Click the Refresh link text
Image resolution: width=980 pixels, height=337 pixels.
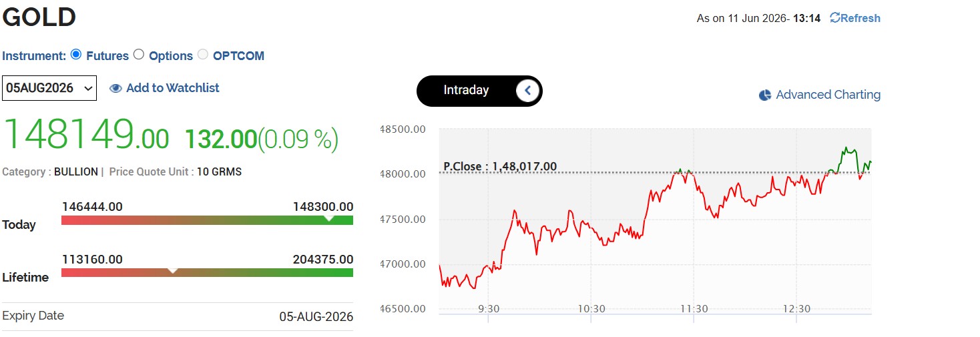[861, 18]
